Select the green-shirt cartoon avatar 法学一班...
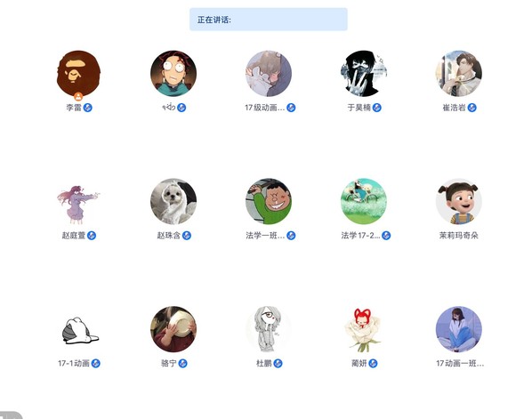The width and height of the screenshot is (532, 419). tap(269, 202)
